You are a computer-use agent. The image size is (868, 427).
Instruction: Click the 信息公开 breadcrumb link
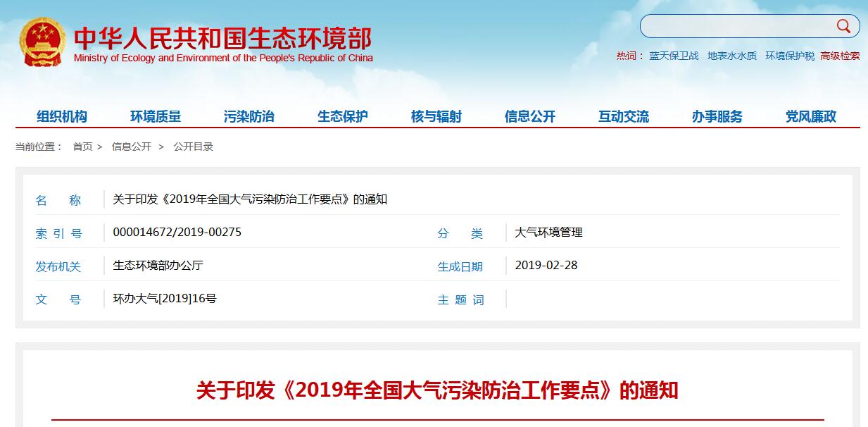[x=131, y=147]
